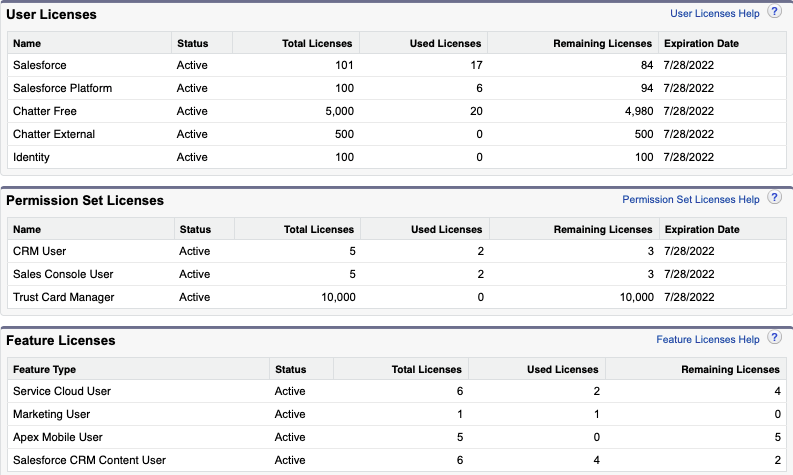Viewport: 793px width, 475px height.
Task: Select the Marketing User feature type
Action: 51,414
